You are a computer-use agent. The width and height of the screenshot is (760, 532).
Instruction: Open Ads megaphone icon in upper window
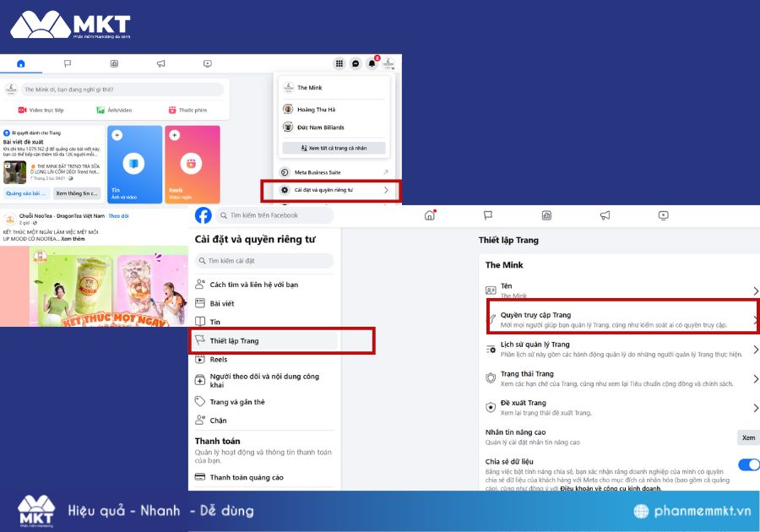[161, 63]
